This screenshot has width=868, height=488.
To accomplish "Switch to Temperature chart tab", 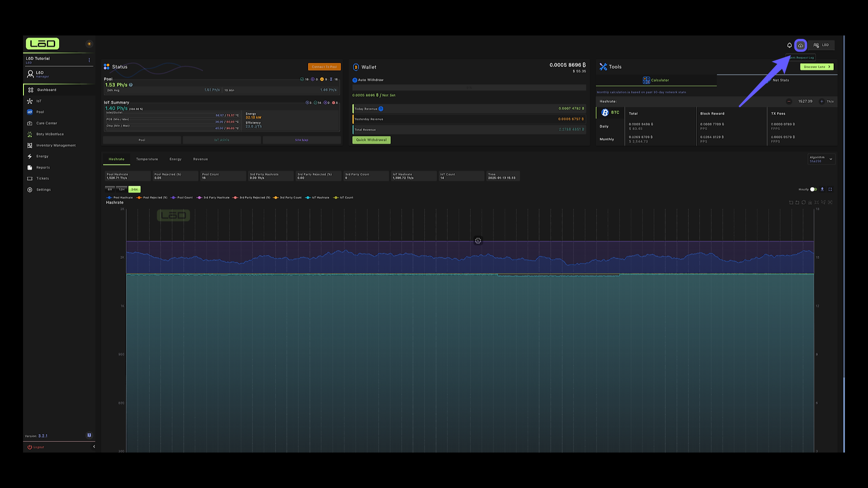I will [x=147, y=159].
